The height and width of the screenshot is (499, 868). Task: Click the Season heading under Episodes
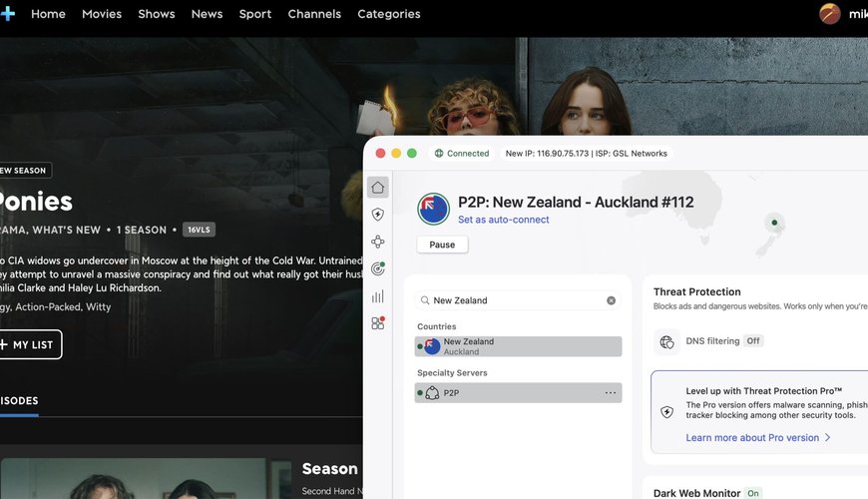point(329,468)
